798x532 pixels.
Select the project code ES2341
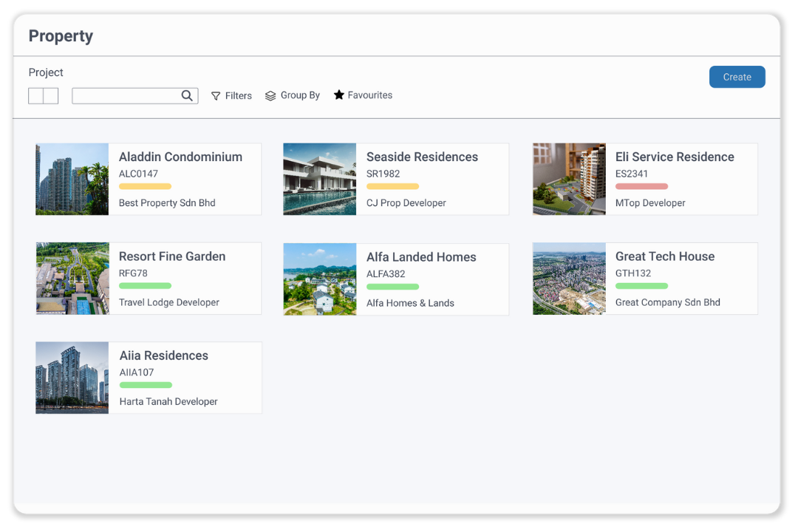click(x=632, y=174)
